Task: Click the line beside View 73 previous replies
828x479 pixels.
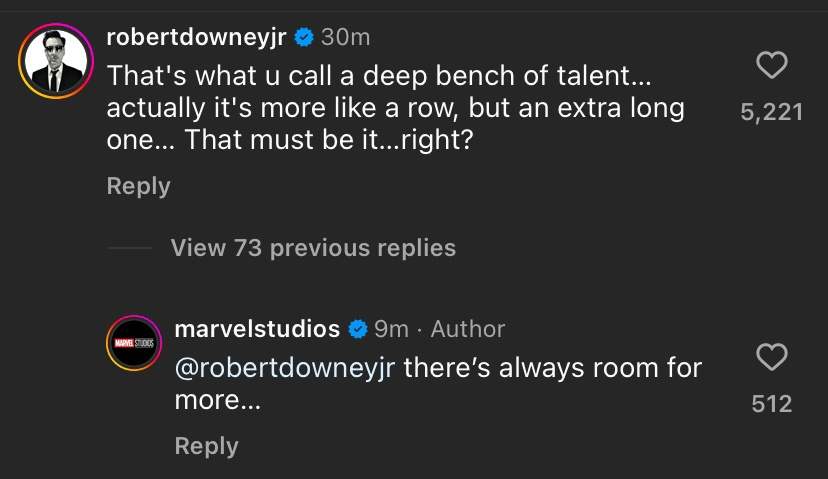Action: point(130,247)
